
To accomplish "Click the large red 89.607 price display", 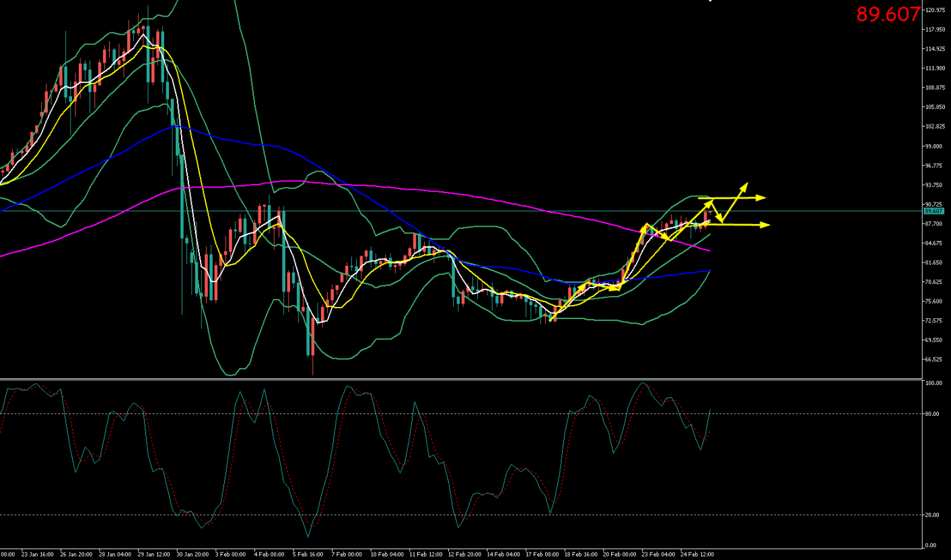I will pos(888,14).
